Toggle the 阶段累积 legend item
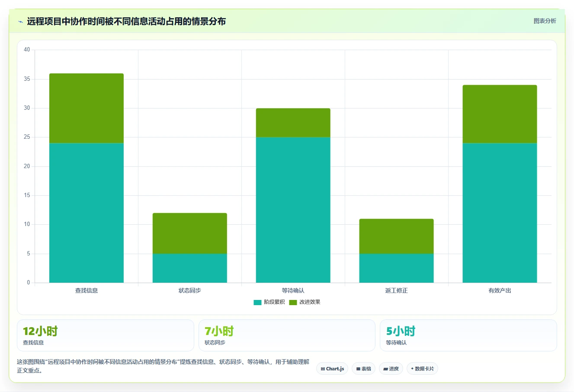This screenshot has width=574, height=392. coord(269,302)
